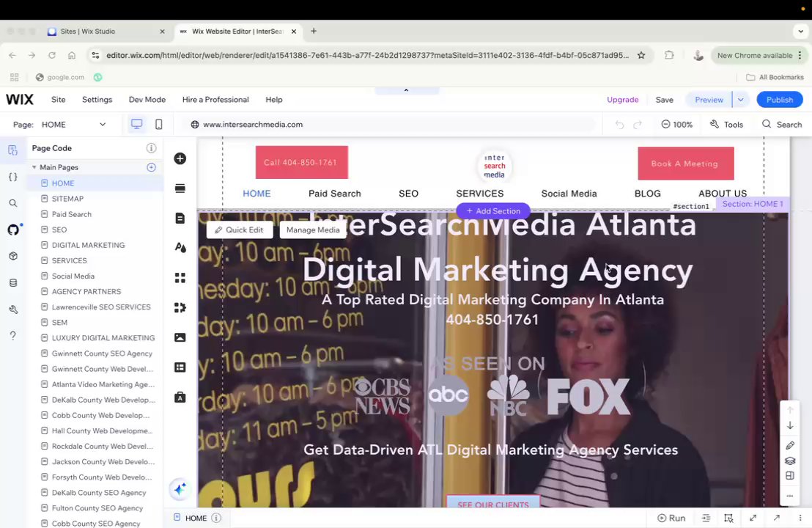Collapse the Main Pages tree section

coord(34,167)
